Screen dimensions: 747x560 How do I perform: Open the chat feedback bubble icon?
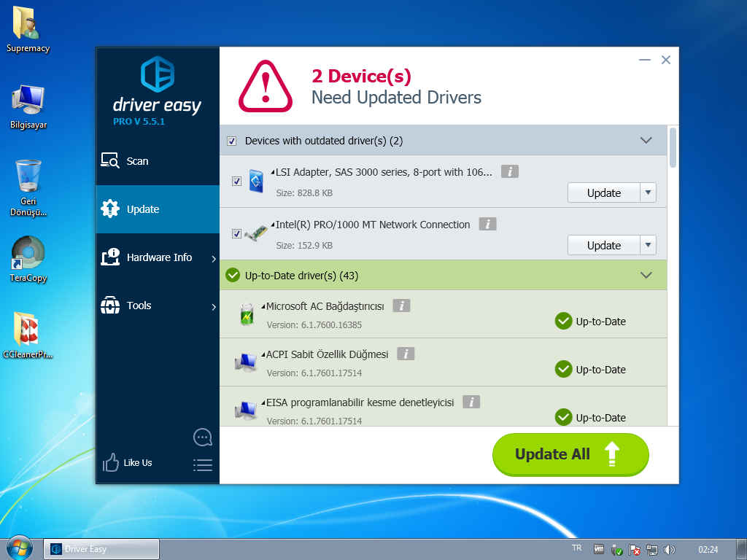click(x=202, y=437)
